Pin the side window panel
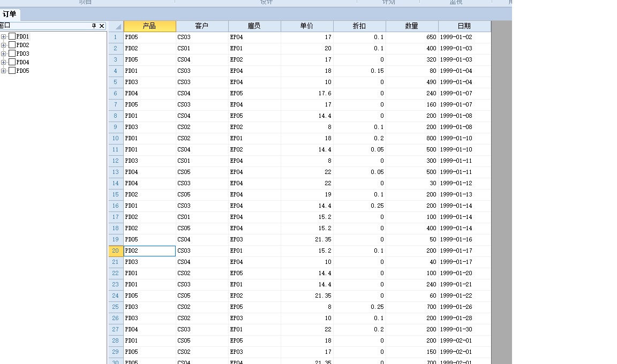The image size is (617, 364). click(x=94, y=26)
